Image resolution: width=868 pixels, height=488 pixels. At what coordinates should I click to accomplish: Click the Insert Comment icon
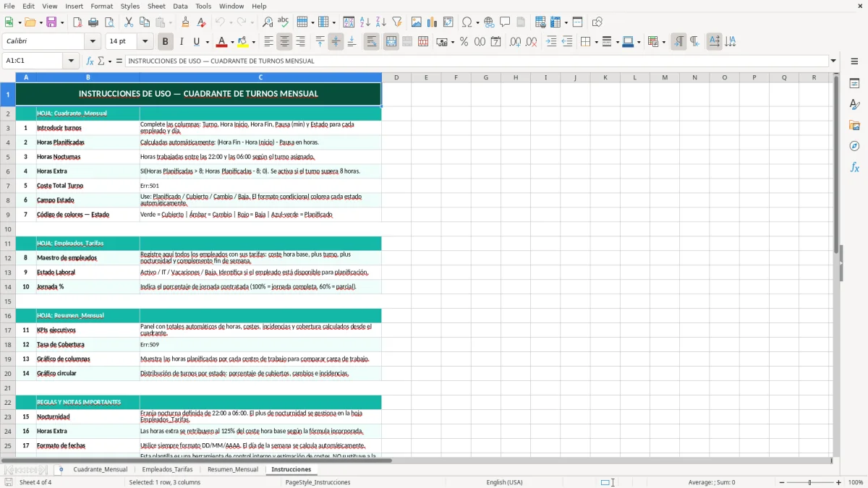coord(505,22)
